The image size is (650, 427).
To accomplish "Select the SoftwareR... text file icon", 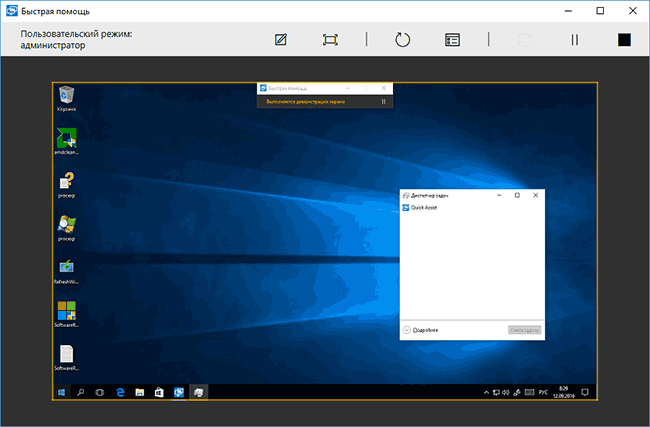I will pyautogui.click(x=66, y=358).
